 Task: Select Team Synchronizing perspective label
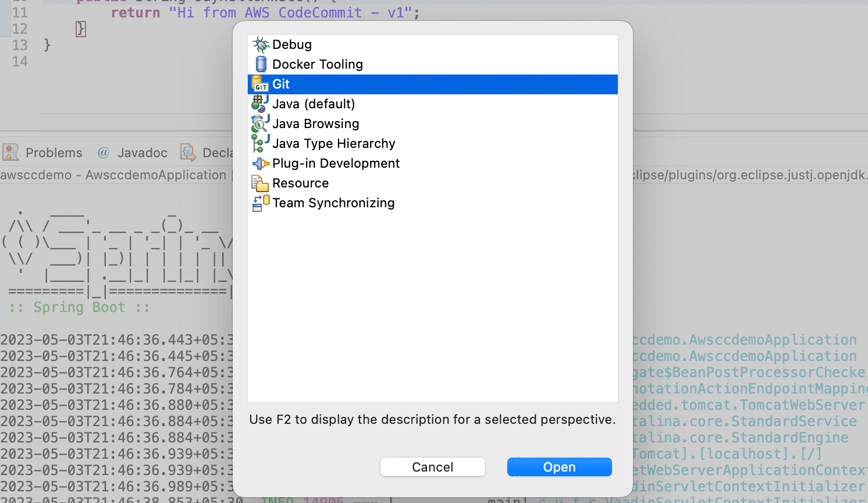click(x=333, y=203)
